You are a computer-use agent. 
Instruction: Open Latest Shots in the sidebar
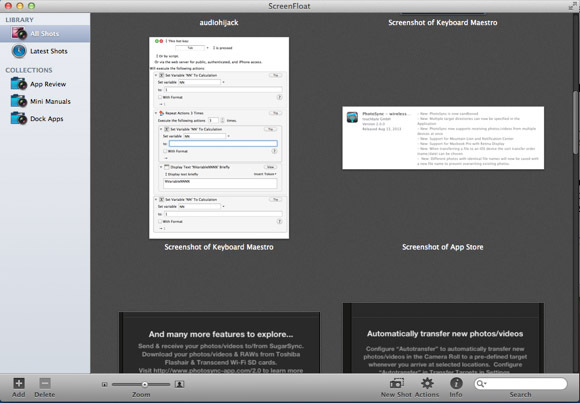(x=45, y=51)
